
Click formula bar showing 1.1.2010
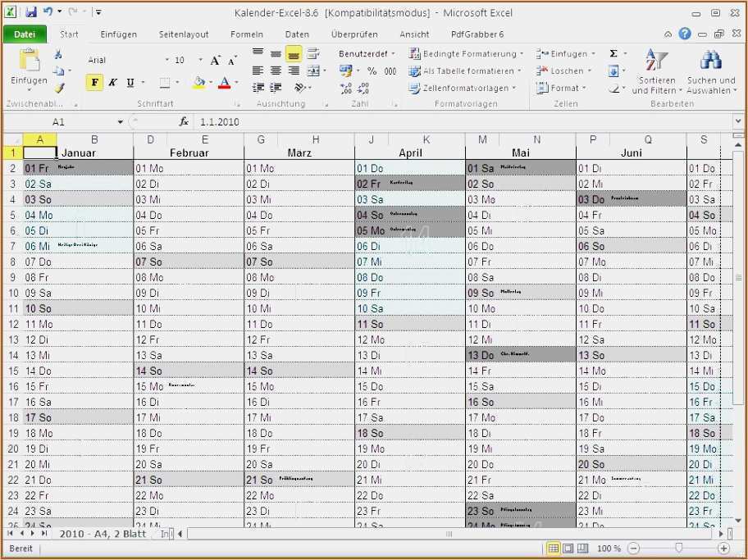(x=463, y=122)
